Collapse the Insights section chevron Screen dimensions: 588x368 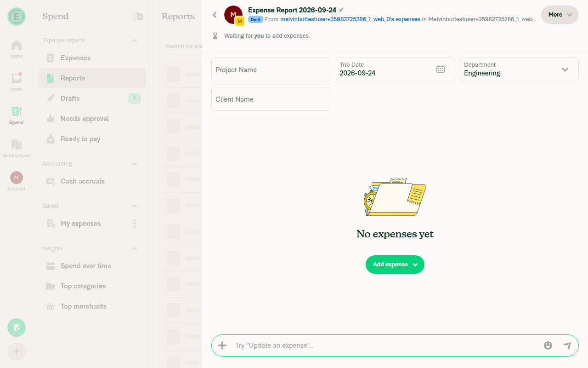click(x=135, y=248)
